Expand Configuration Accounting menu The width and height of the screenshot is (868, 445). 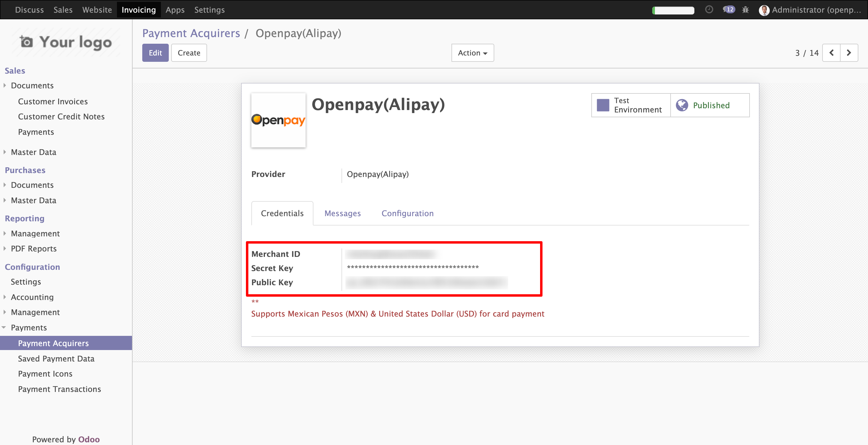pyautogui.click(x=32, y=297)
